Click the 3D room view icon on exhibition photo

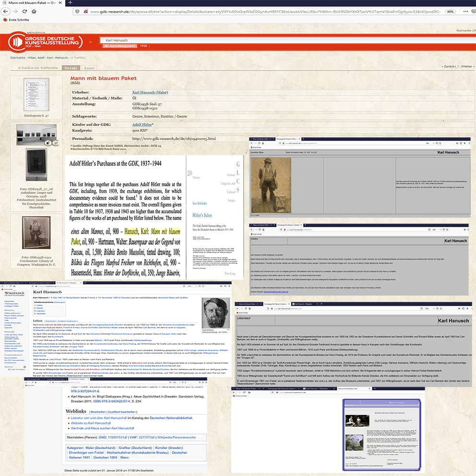[x=48, y=143]
